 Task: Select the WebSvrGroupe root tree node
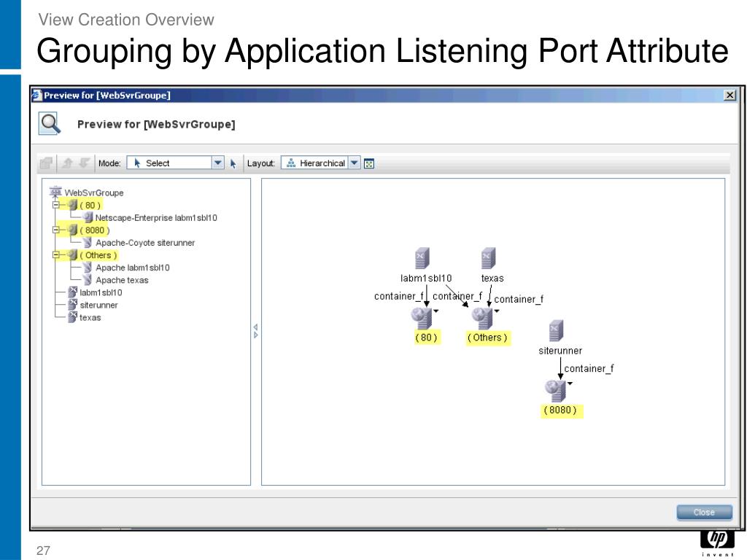click(x=94, y=192)
